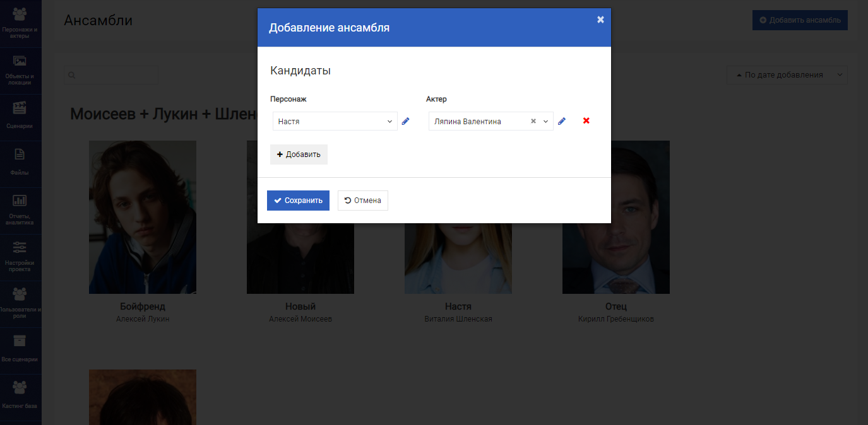Viewport: 868px width, 425px height.
Task: Remove the candidate row with the red cross
Action: point(586,120)
